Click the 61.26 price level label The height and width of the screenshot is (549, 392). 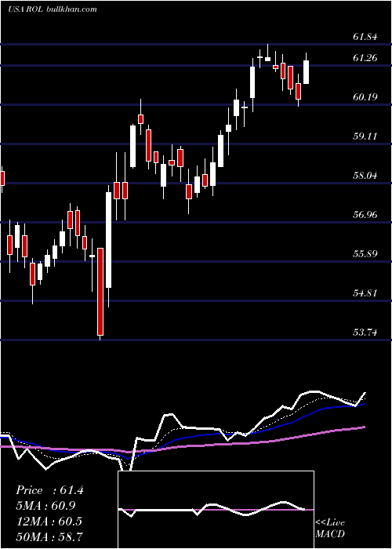(365, 58)
